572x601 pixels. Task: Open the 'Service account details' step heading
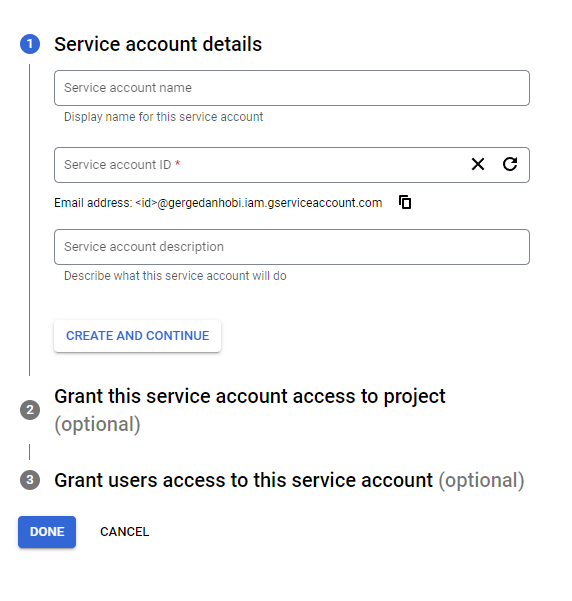tap(158, 44)
